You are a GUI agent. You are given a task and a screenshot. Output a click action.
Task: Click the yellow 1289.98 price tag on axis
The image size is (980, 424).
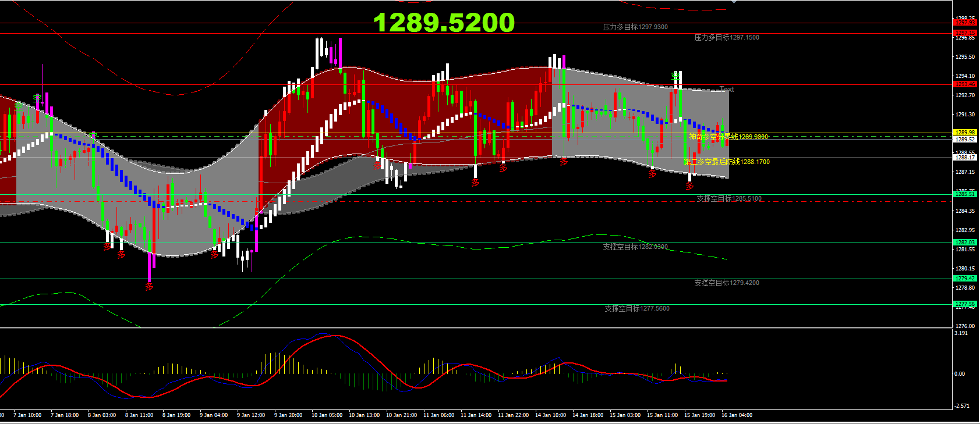pyautogui.click(x=965, y=133)
